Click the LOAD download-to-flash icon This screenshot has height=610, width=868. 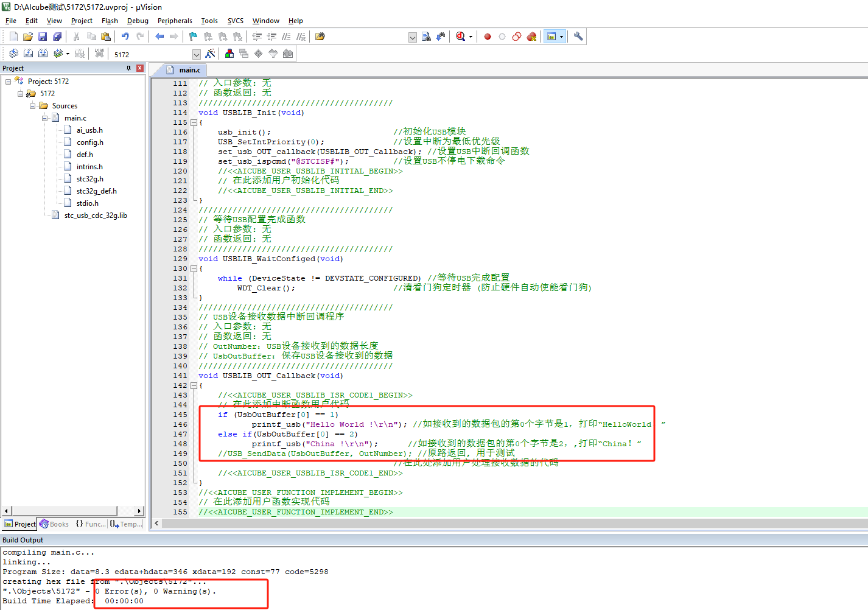(x=99, y=54)
